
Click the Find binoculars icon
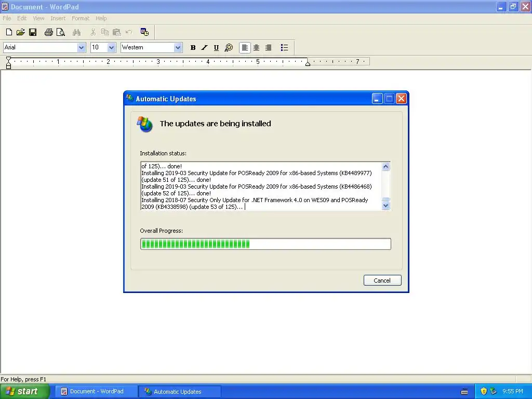(77, 32)
